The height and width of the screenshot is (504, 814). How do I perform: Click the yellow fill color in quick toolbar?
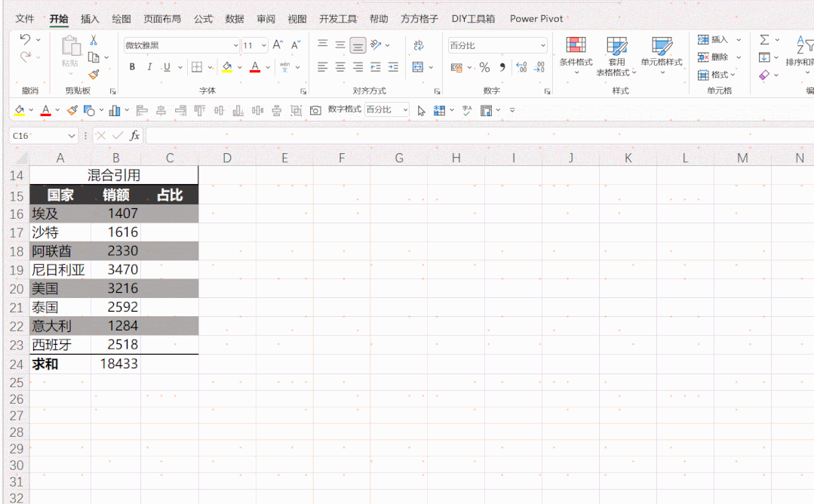tap(19, 110)
